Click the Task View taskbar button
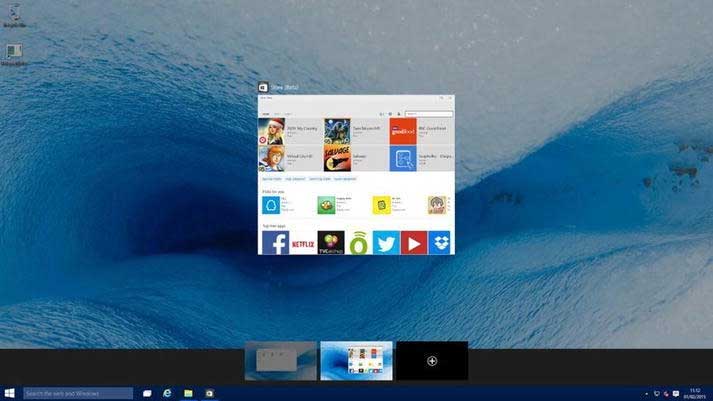 [x=147, y=393]
